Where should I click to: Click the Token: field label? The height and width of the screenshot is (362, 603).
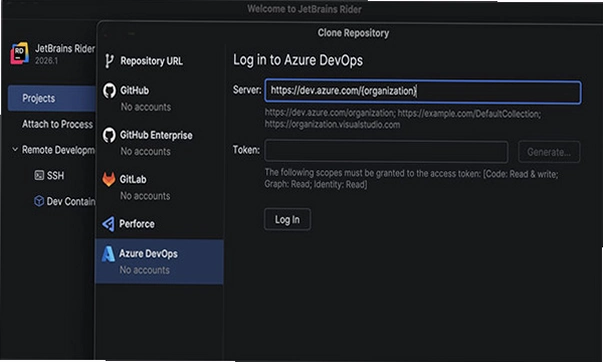(246, 150)
